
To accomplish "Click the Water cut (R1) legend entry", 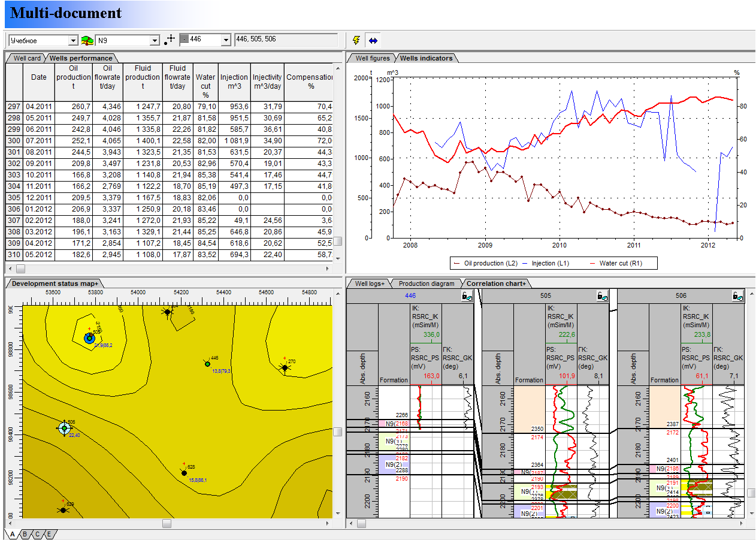I will 617,263.
